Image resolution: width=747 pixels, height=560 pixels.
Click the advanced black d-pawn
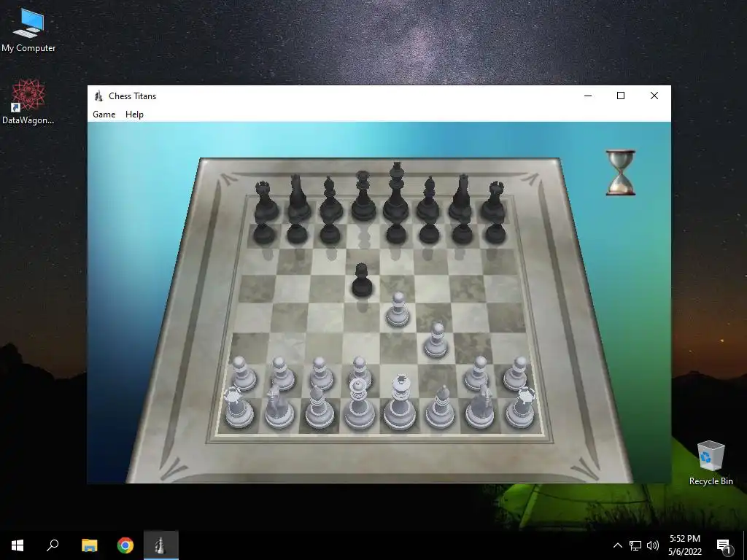362,281
